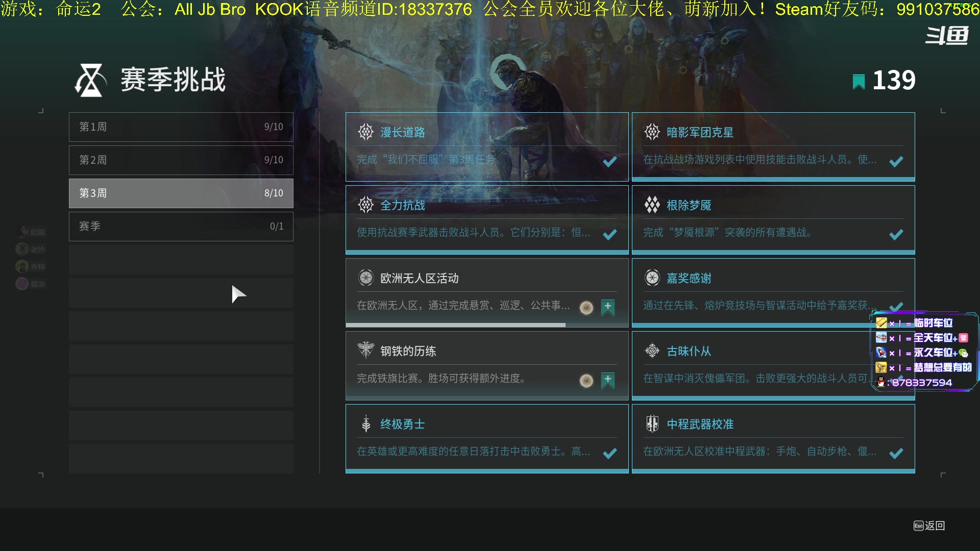Click the 钢铁的历练 Iron Banner icon
Viewport: 980px width, 551px height.
pyautogui.click(x=366, y=350)
